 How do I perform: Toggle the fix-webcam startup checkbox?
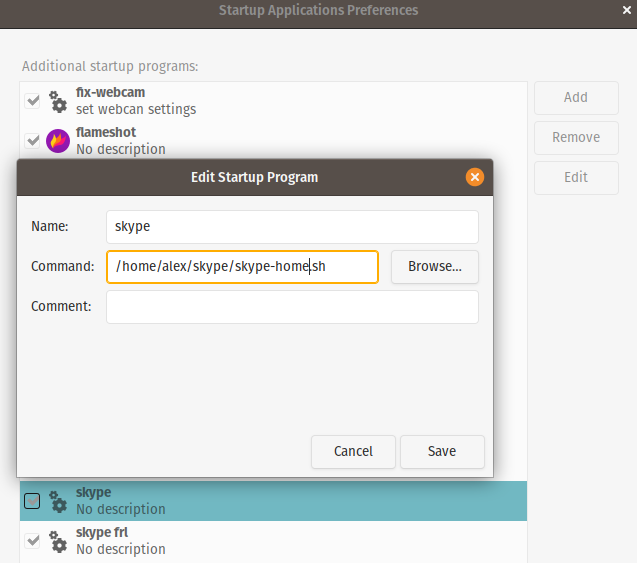(32, 101)
